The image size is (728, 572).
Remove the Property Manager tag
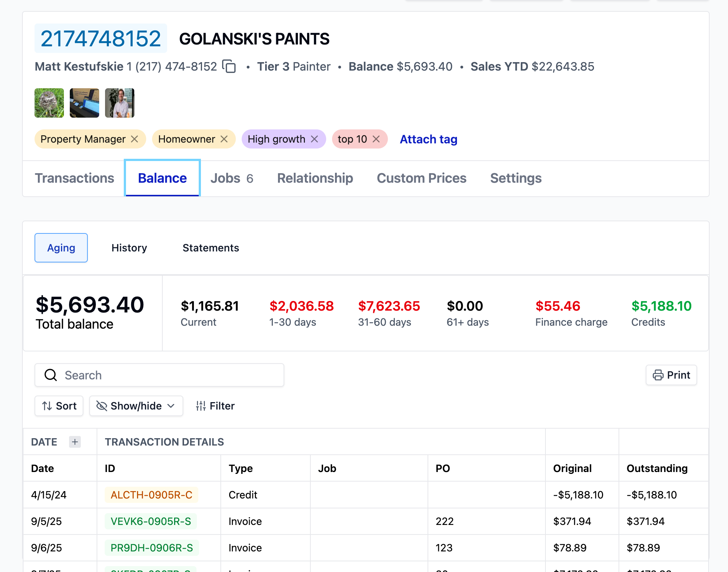pyautogui.click(x=134, y=139)
